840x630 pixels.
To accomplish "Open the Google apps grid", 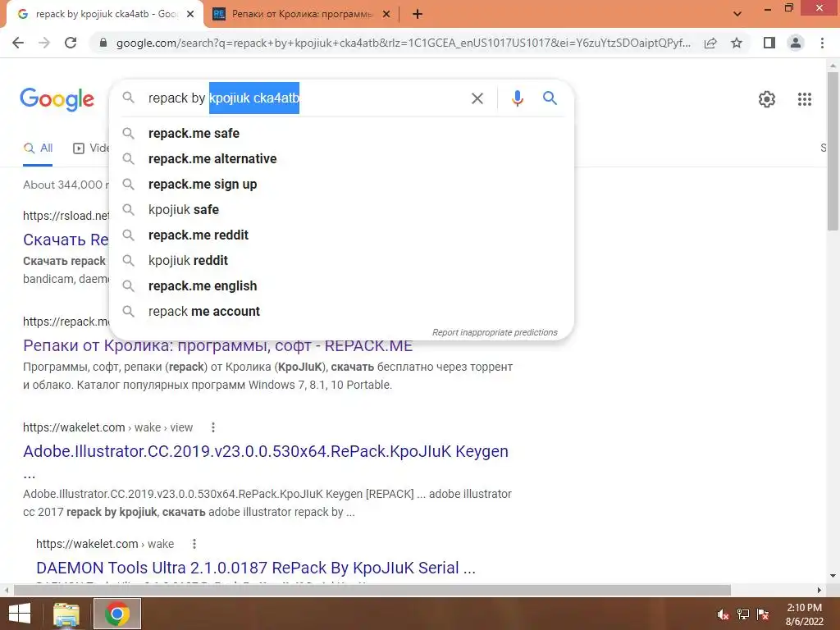I will (804, 99).
